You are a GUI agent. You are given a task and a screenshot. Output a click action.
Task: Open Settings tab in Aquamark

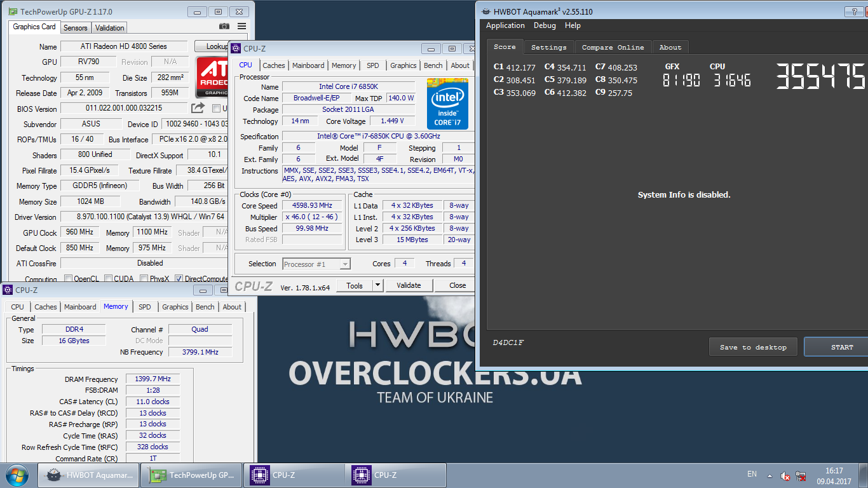[549, 47]
